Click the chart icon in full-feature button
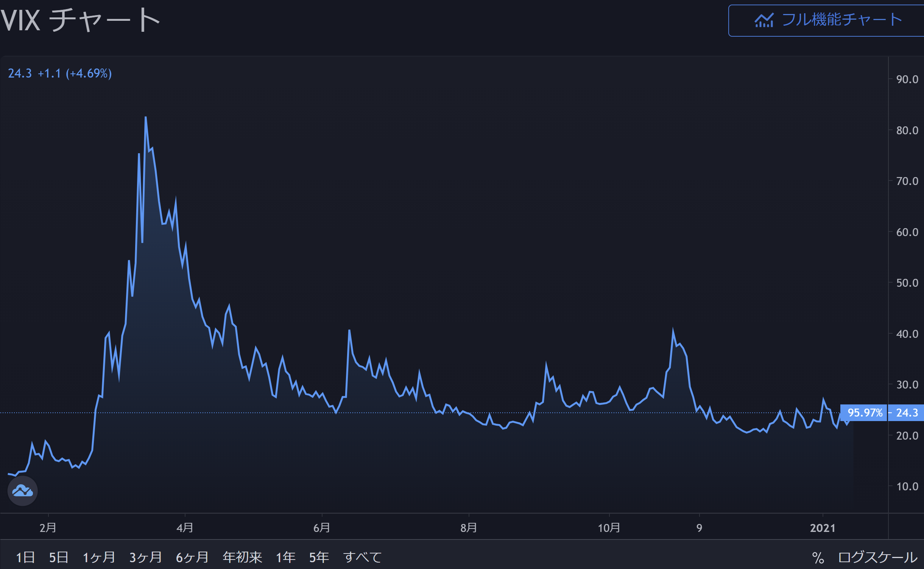The image size is (924, 569). [x=764, y=20]
